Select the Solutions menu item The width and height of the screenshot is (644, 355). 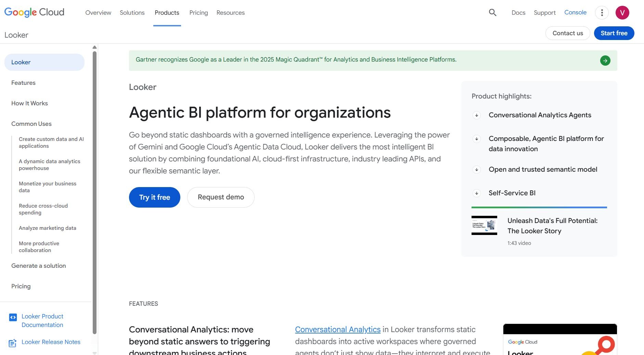[132, 13]
